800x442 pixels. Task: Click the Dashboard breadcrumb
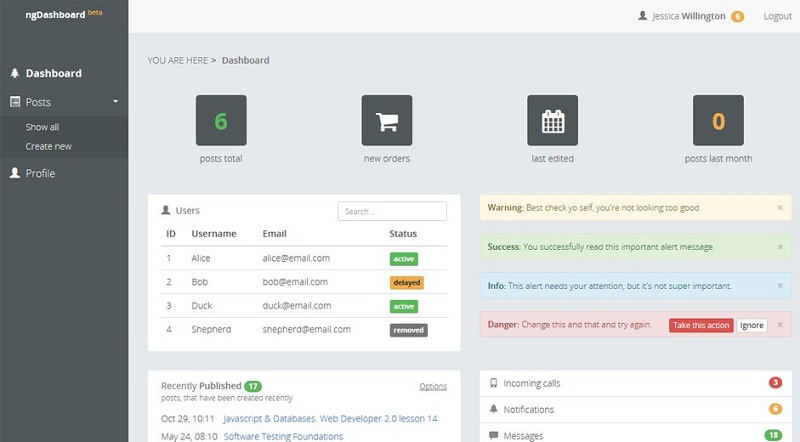click(x=245, y=60)
